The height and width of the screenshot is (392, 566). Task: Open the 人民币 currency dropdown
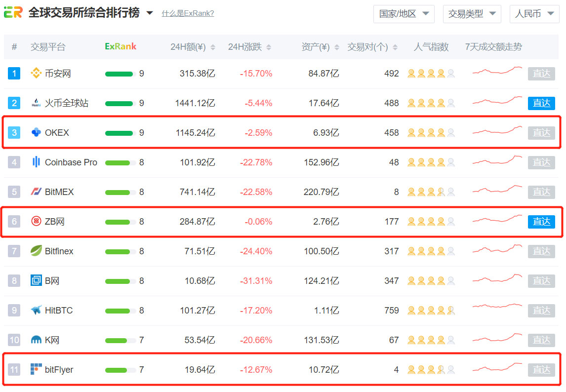pyautogui.click(x=534, y=14)
